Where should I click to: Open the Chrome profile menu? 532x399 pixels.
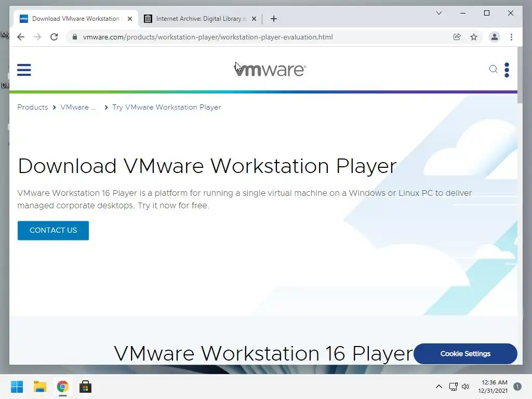[x=495, y=37]
